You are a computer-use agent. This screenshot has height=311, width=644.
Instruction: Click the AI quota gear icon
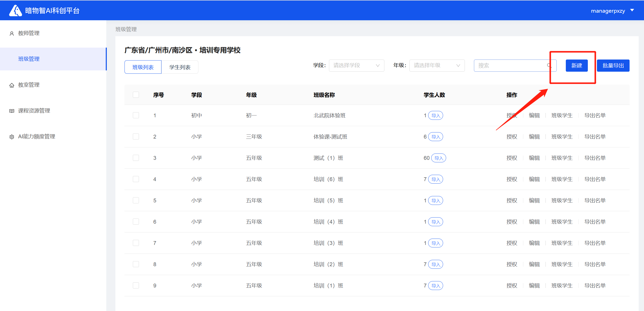12,137
